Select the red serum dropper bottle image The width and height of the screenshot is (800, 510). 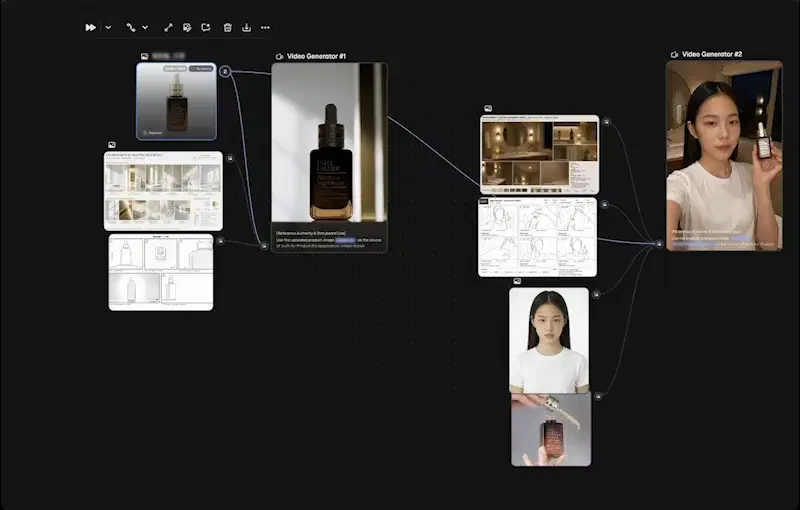[x=551, y=429]
